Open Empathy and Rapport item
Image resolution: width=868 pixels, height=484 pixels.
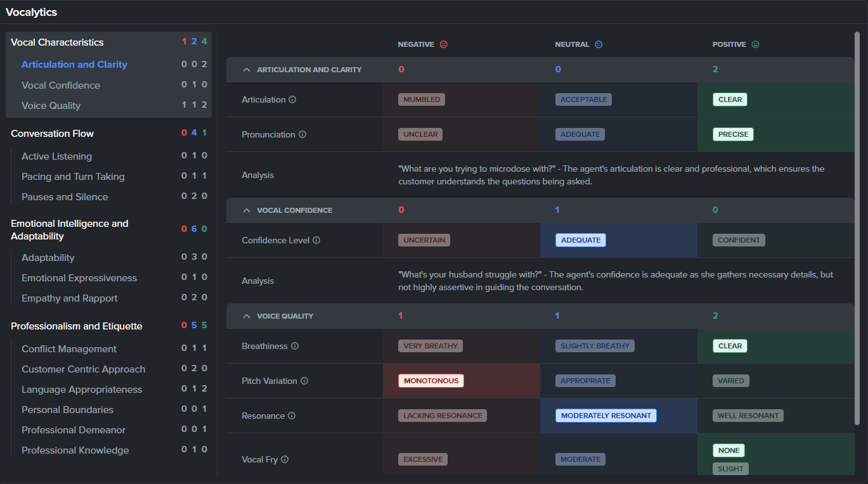coord(70,298)
